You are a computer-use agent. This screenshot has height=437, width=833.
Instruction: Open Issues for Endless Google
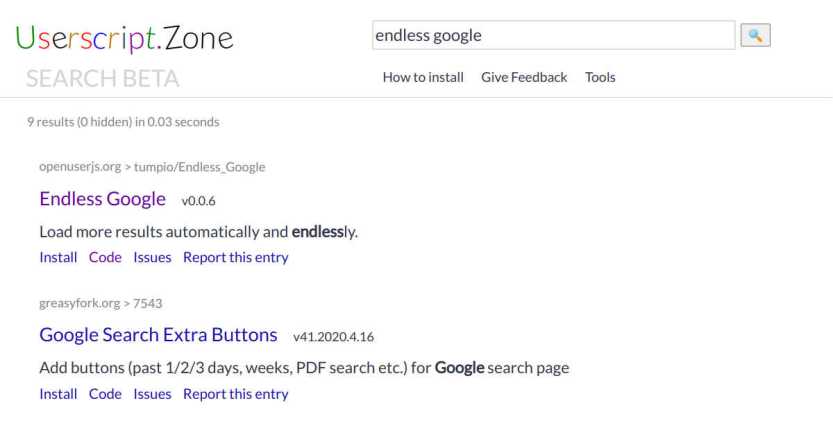pyautogui.click(x=152, y=257)
